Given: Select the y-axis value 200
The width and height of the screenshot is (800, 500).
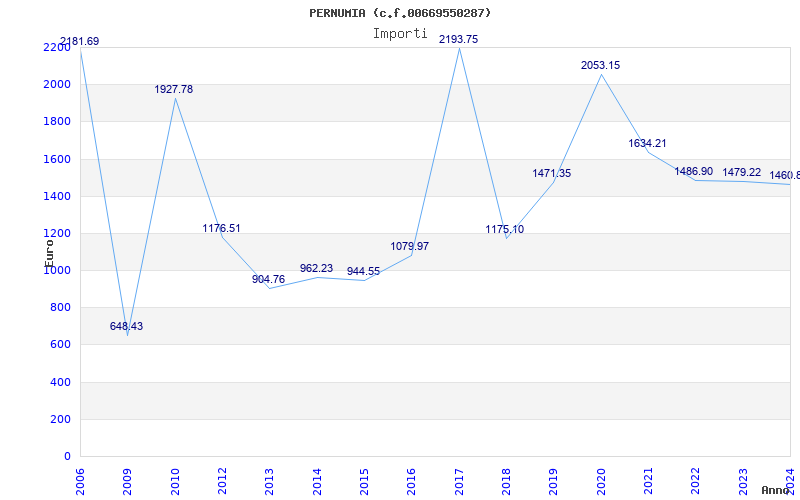Looking at the screenshot, I should tap(60, 419).
